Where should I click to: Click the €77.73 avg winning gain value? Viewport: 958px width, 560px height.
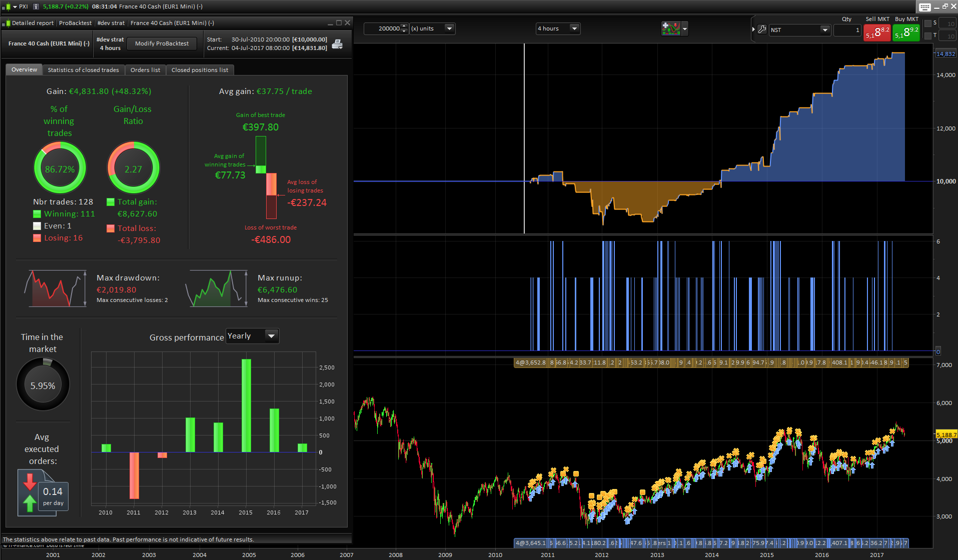230,175
